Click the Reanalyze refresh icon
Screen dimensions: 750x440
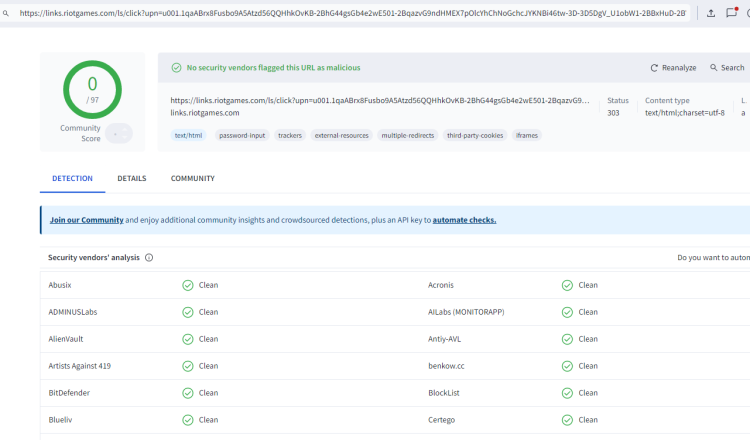(654, 68)
